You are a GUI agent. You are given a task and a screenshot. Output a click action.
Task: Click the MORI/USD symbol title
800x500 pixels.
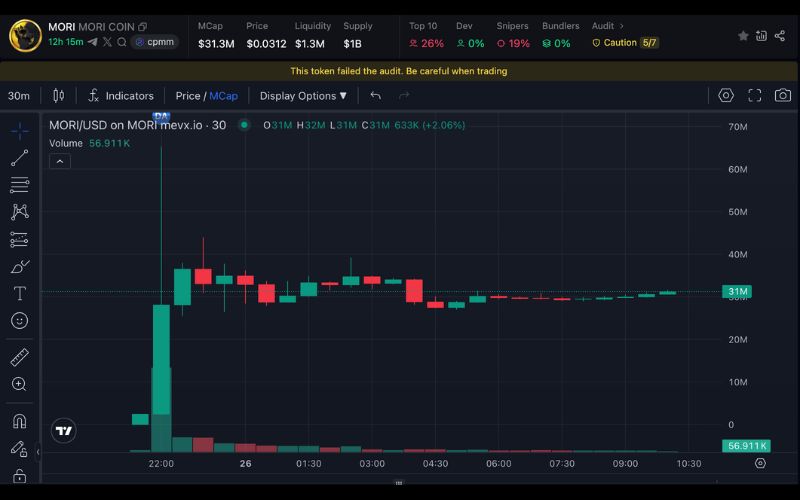point(137,125)
